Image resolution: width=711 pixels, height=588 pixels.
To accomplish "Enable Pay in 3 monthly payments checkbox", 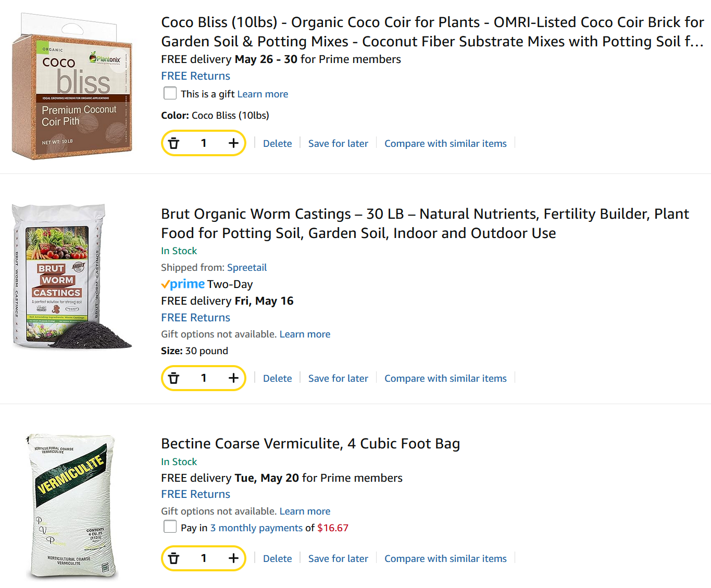I will [170, 527].
